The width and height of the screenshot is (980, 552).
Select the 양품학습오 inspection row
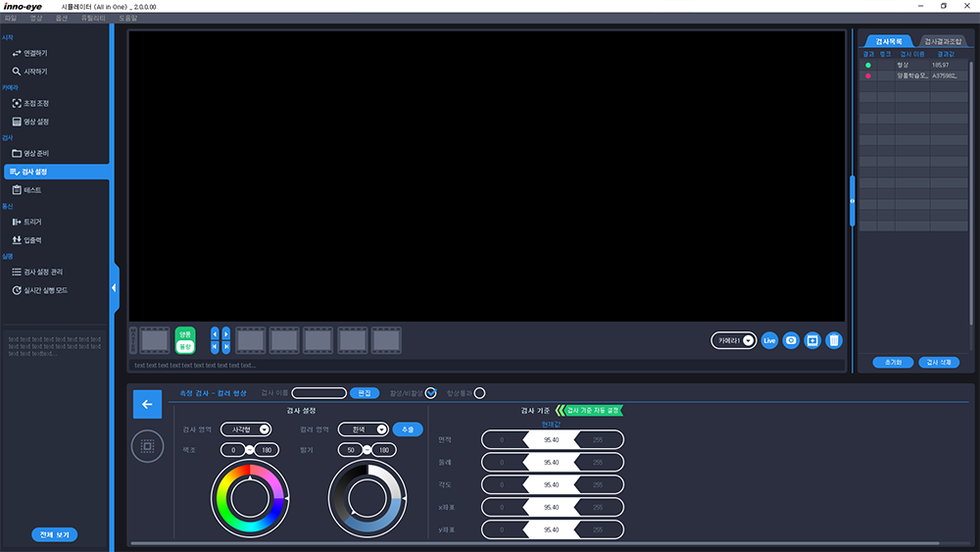[x=913, y=75]
